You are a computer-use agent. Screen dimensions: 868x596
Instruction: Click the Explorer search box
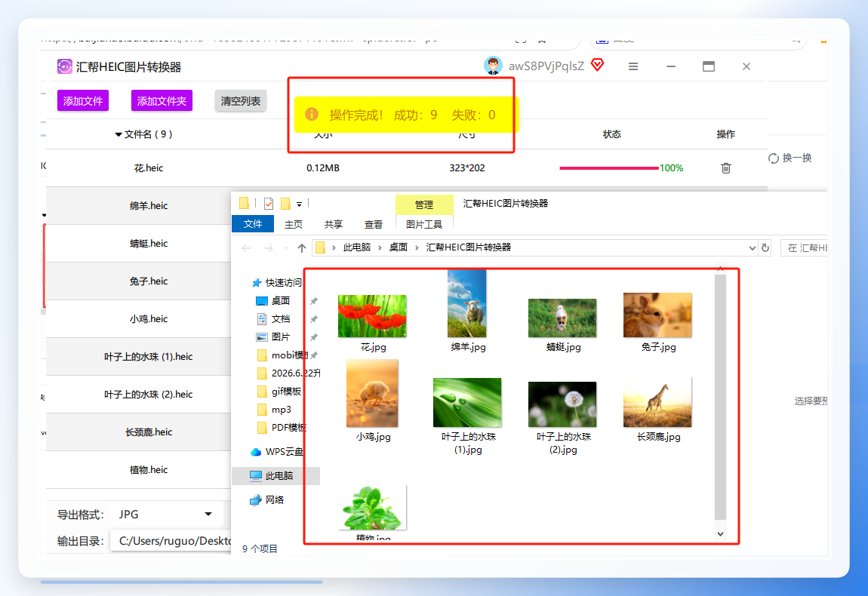tap(804, 248)
